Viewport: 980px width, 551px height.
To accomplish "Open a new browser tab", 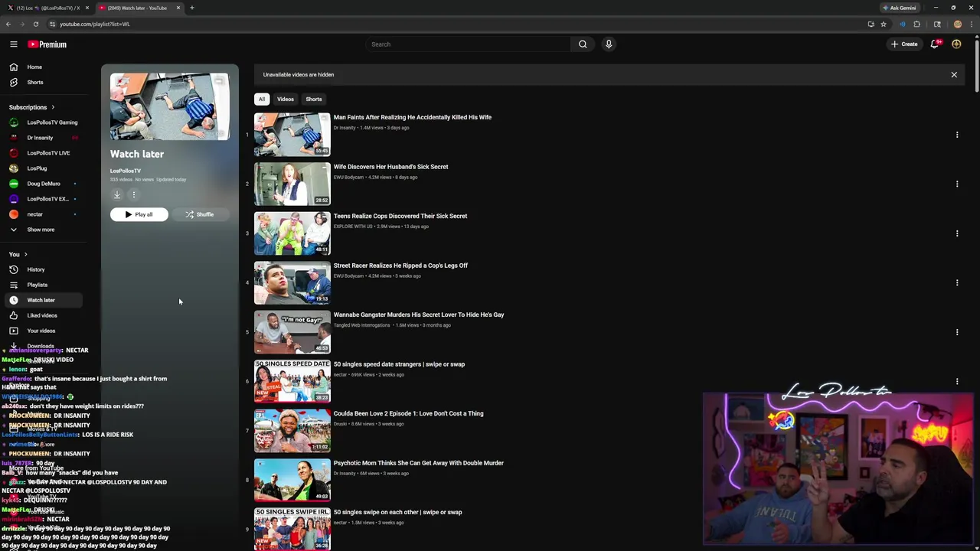I will 192,8.
